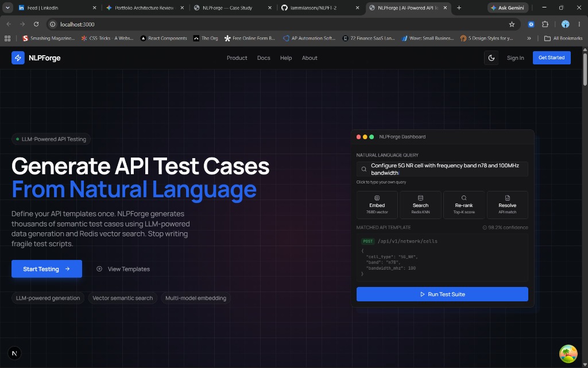Open the 5 Design Styles bookmark
This screenshot has width=588, height=368.
coord(487,39)
